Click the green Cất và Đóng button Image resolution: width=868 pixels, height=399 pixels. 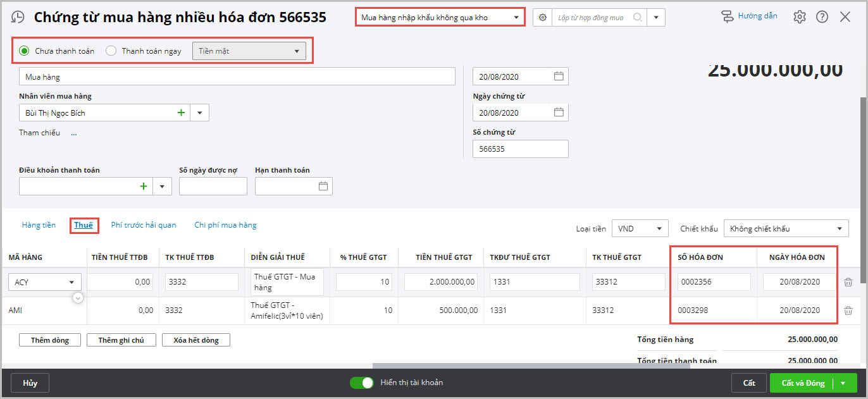[803, 383]
